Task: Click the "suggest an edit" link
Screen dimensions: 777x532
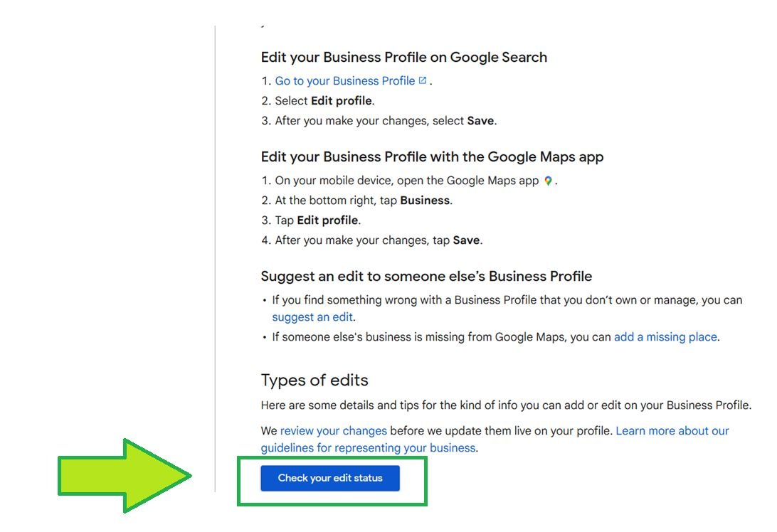Action: [x=312, y=316]
